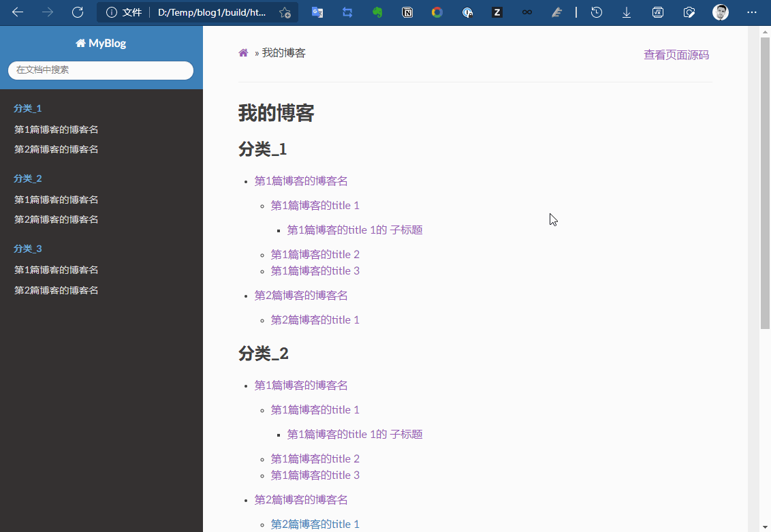Open the 1Password lock extension icon

click(467, 12)
